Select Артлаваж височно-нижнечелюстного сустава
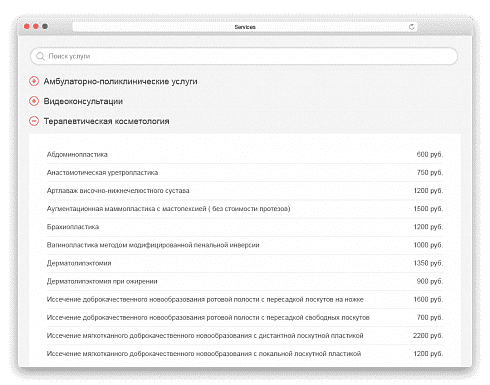The image size is (490, 385). (118, 191)
